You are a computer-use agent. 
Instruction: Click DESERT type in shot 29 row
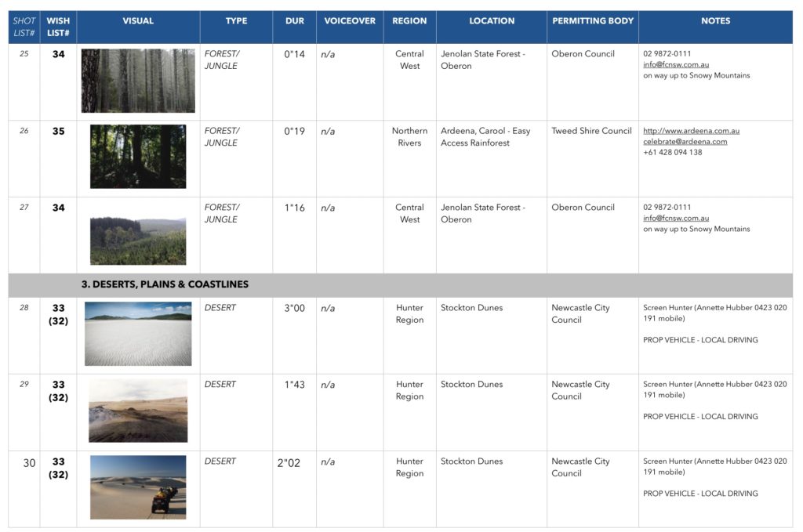coord(220,384)
